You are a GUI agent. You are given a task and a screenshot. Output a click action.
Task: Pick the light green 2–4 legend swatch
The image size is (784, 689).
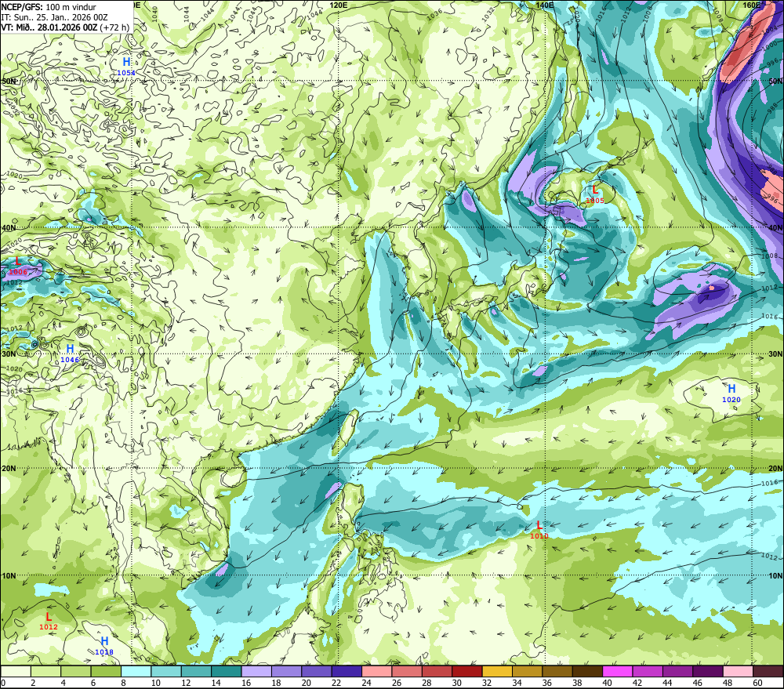(46, 671)
